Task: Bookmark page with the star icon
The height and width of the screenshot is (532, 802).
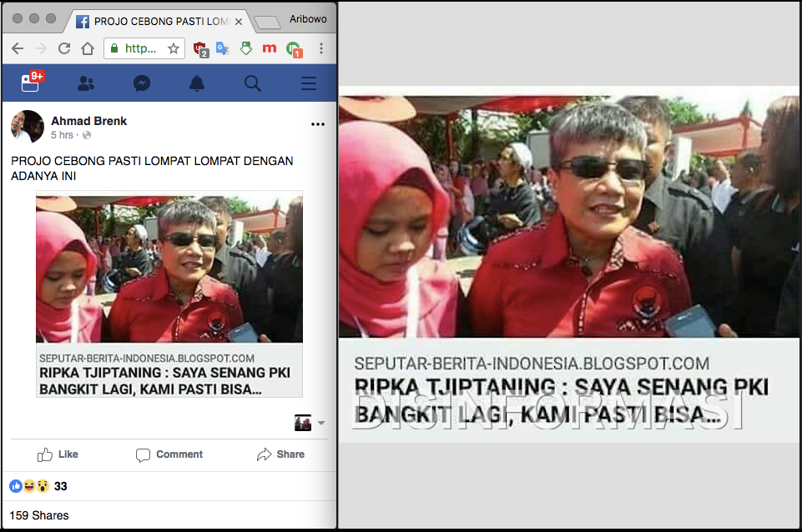Action: click(x=174, y=48)
